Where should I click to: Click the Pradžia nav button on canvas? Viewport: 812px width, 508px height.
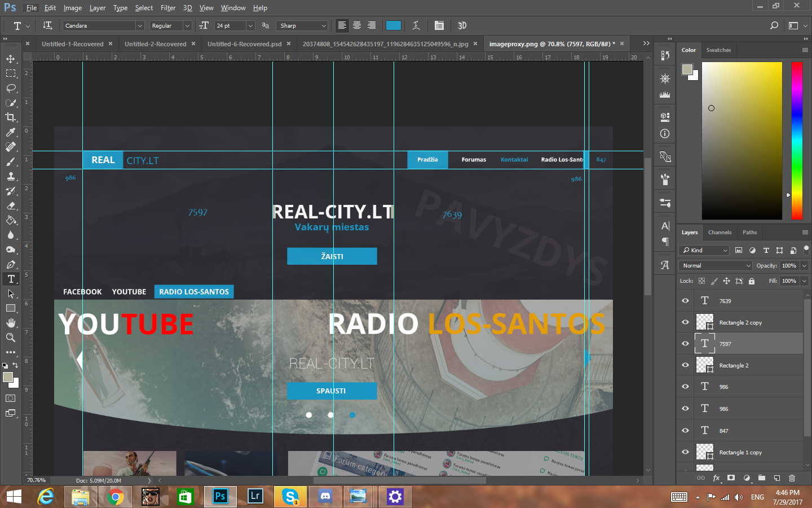pyautogui.click(x=427, y=160)
